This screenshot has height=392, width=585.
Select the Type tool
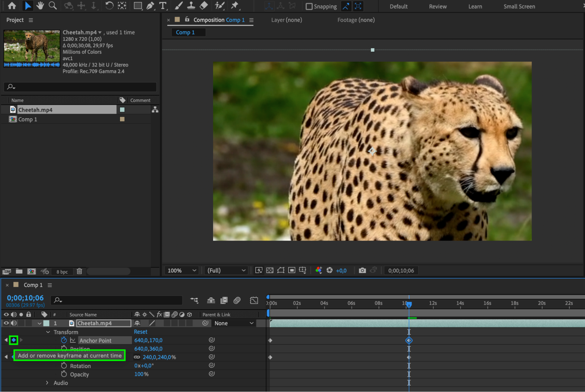tap(163, 6)
